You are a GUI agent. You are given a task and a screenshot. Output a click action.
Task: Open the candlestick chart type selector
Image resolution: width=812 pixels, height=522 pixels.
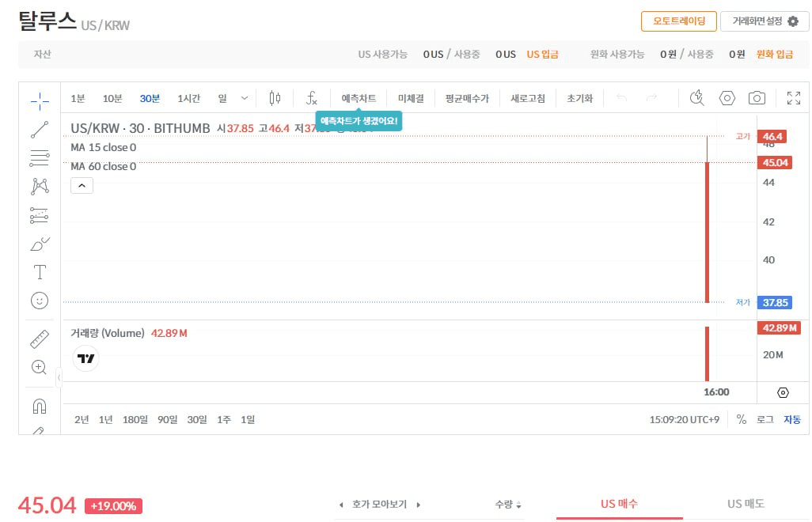(275, 98)
